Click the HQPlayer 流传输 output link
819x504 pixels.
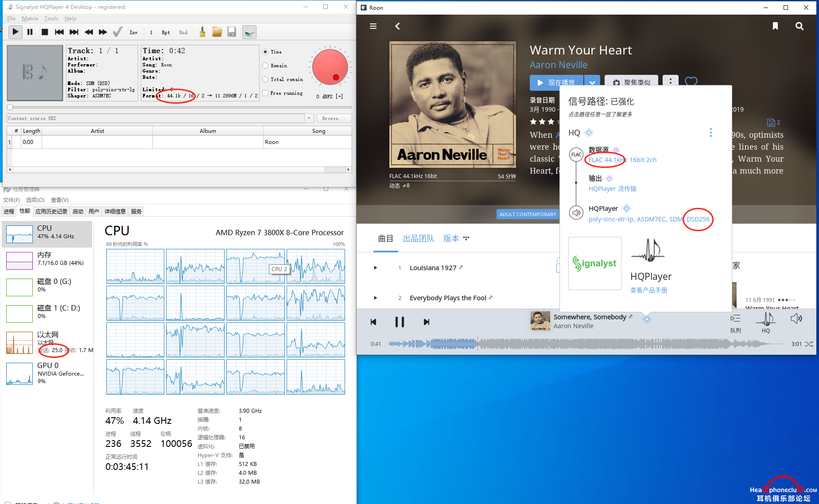pos(612,189)
